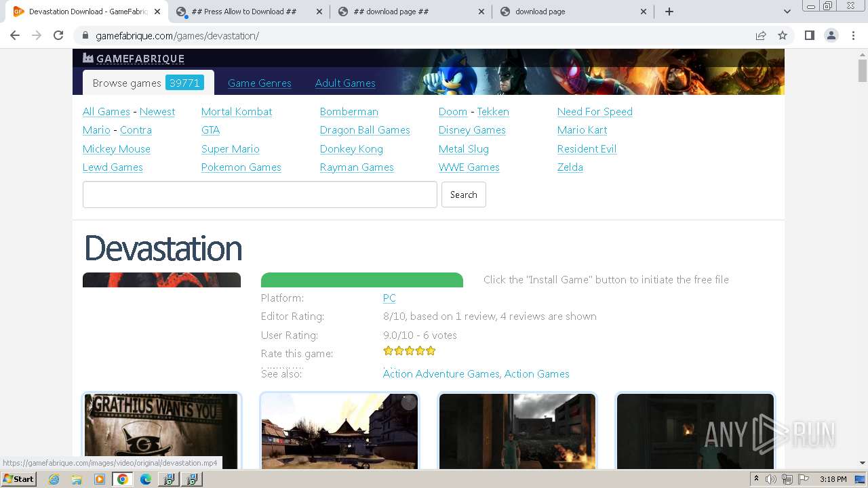Viewport: 868px width, 488px height.
Task: Open the Lewd Games link
Action: (x=113, y=167)
